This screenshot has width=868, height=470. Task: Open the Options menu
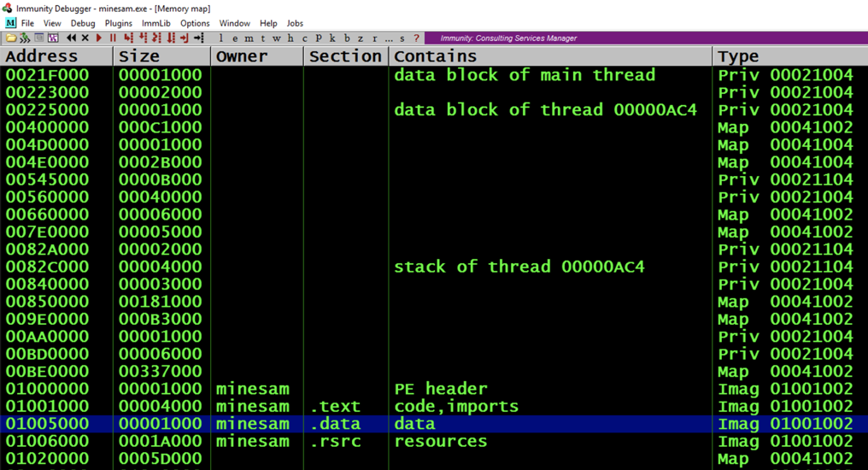pyautogui.click(x=195, y=23)
